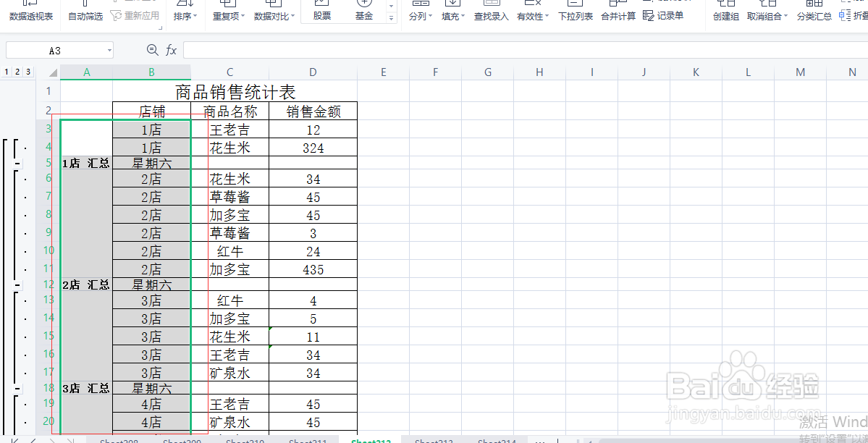Click 王老吉 in row 3

[229, 130]
